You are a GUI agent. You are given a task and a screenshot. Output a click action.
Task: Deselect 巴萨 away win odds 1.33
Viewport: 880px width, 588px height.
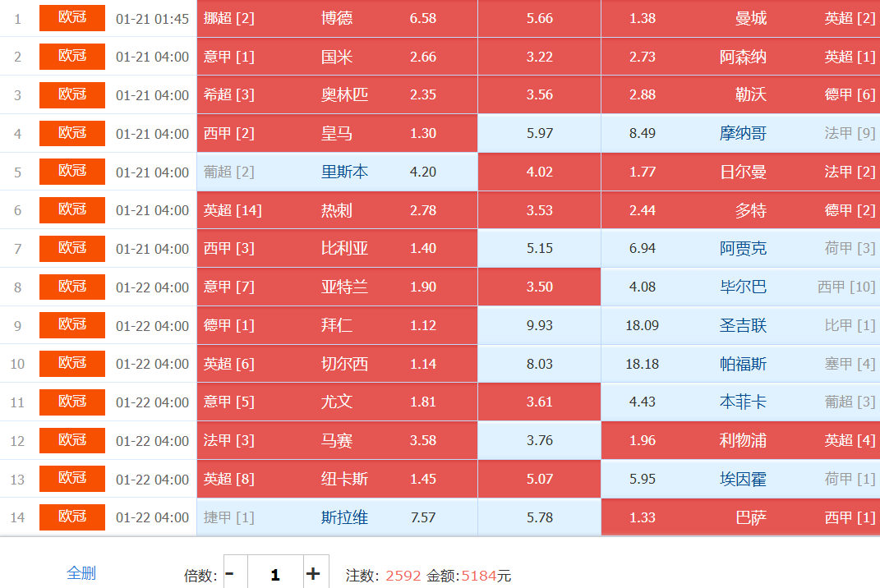click(643, 518)
